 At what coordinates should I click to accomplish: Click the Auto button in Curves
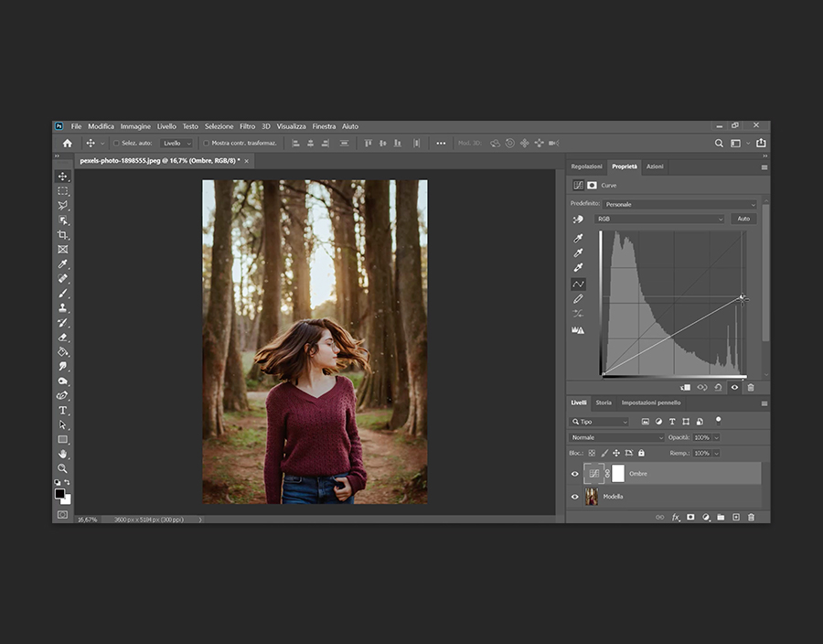point(743,220)
